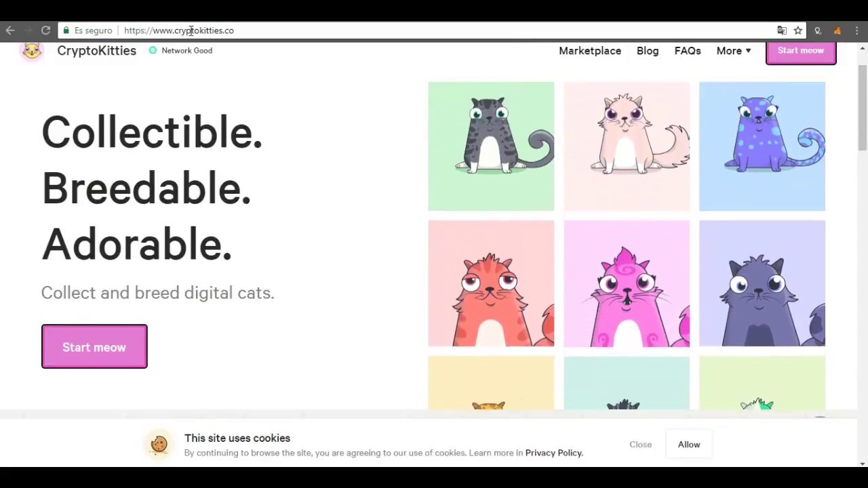
Task: Select the hot pink swirl kitty tile
Action: [627, 283]
